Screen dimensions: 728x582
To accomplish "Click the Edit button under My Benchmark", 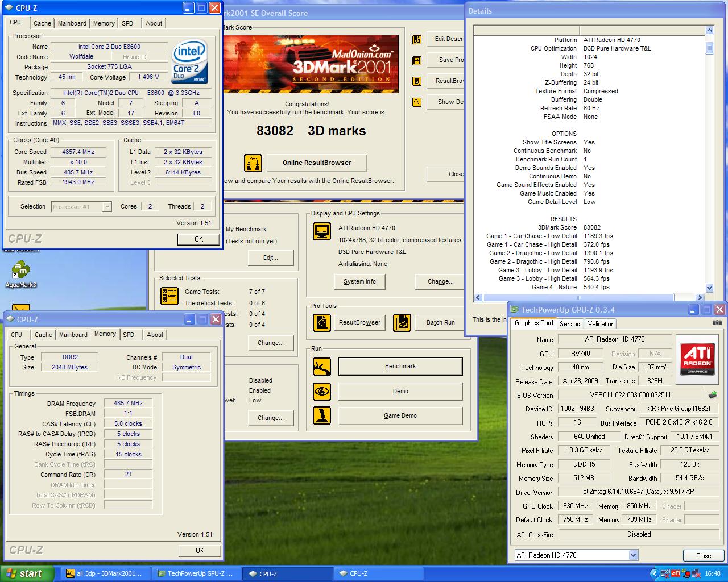I will tap(271, 257).
